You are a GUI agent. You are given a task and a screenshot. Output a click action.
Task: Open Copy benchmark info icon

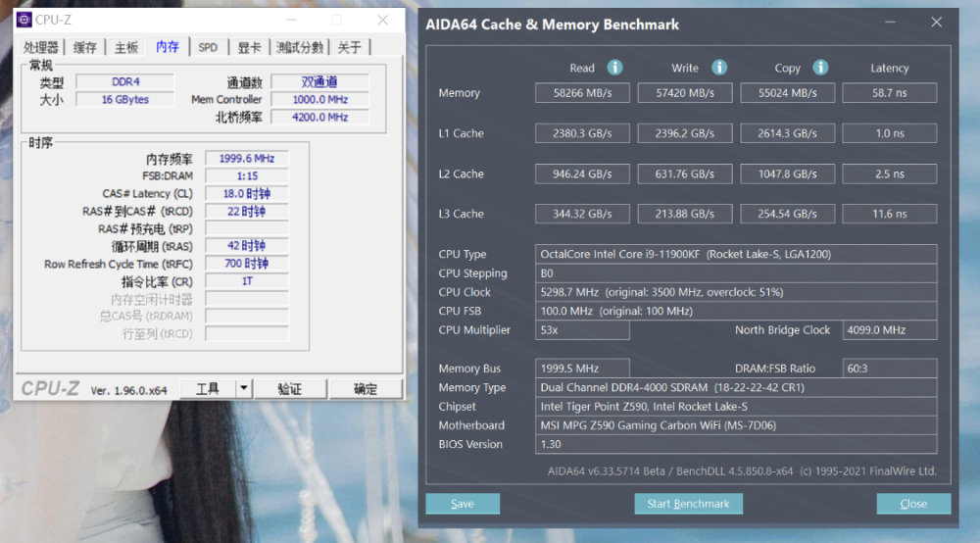(820, 68)
